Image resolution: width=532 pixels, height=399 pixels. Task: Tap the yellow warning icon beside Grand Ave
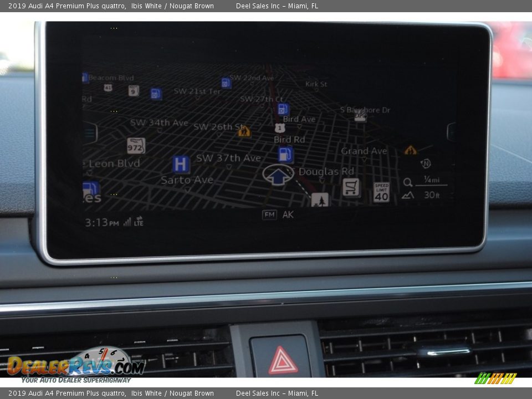(x=410, y=150)
